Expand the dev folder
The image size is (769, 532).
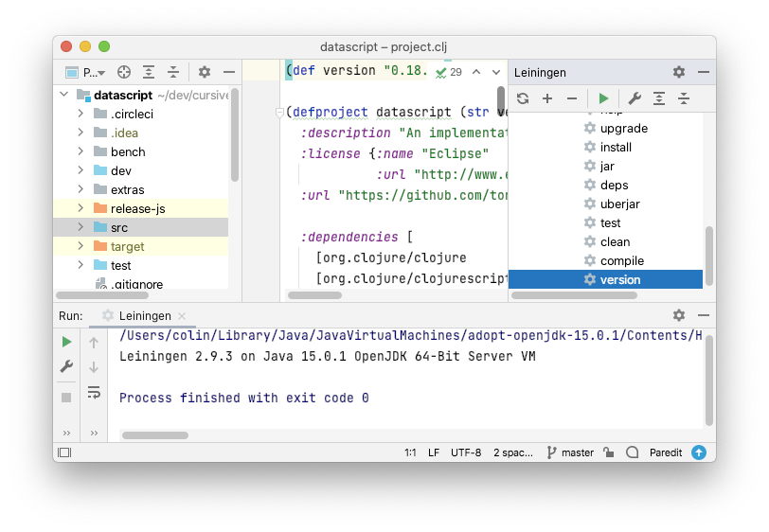click(80, 170)
